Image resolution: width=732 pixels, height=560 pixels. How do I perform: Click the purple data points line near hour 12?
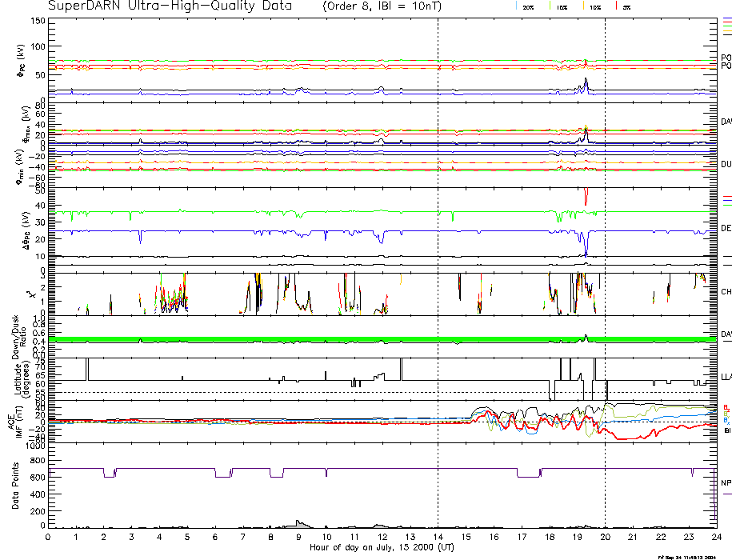pyautogui.click(x=382, y=469)
